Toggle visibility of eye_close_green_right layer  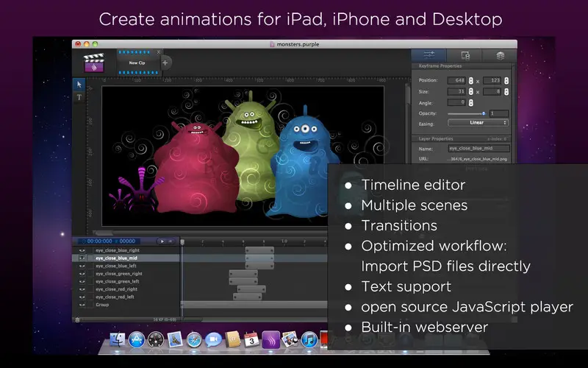click(x=82, y=273)
